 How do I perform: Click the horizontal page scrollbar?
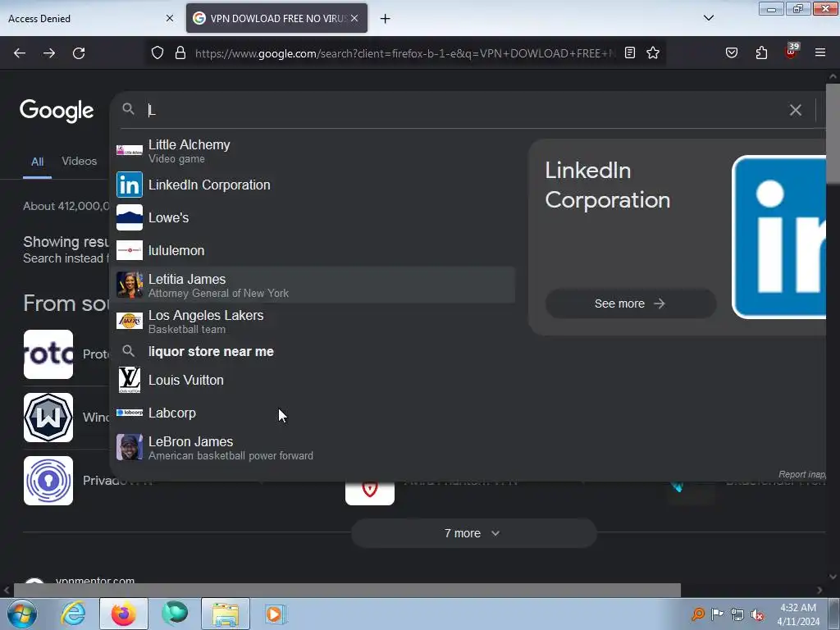(x=347, y=591)
